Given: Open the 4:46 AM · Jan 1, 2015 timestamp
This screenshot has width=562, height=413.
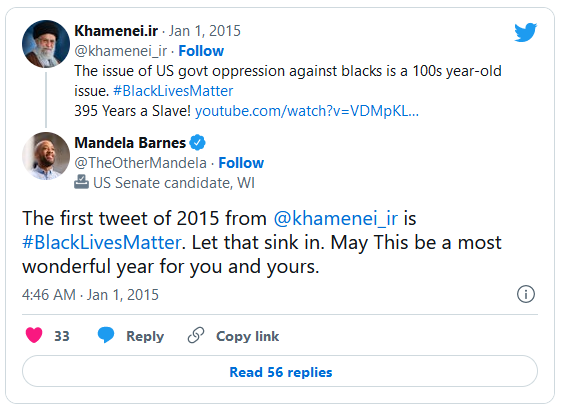Looking at the screenshot, I should (x=90, y=295).
